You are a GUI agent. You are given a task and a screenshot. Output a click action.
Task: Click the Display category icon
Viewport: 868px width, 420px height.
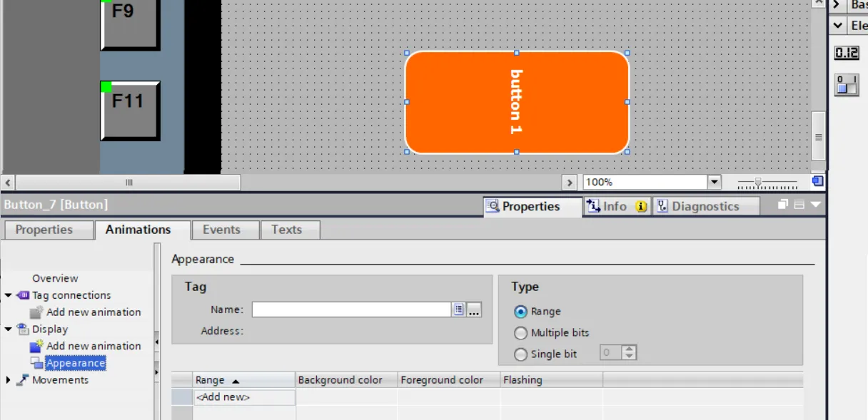click(22, 329)
